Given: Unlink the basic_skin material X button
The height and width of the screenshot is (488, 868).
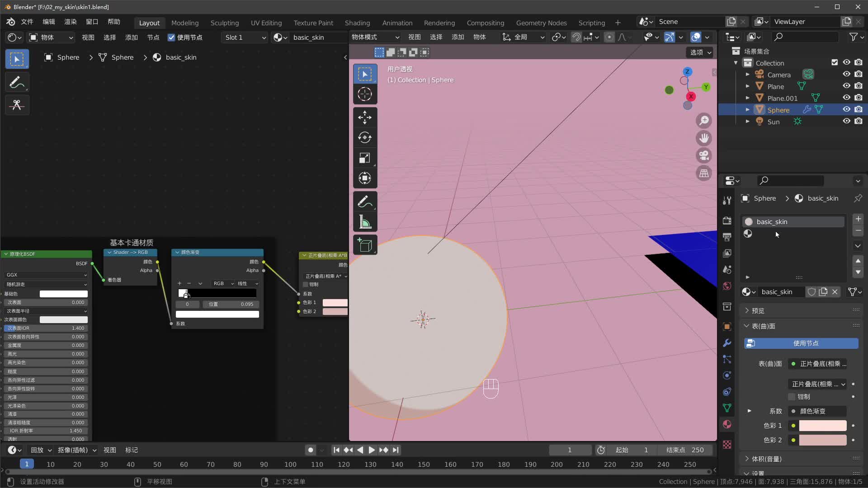Looking at the screenshot, I should pos(835,292).
